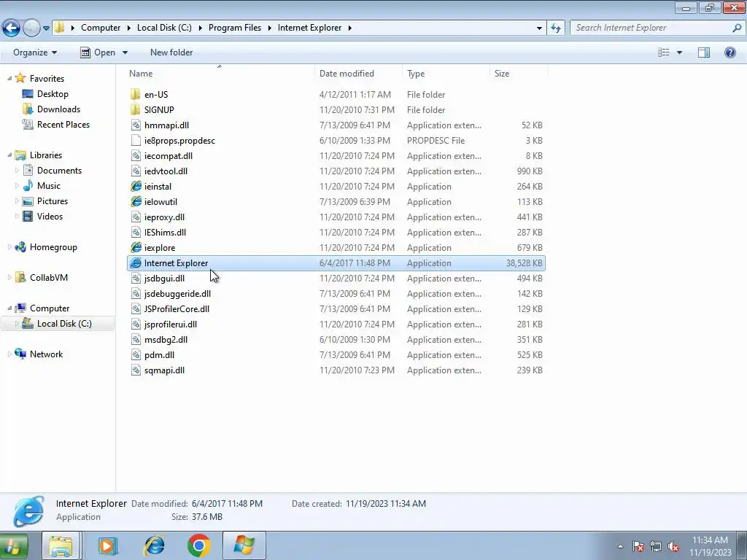The height and width of the screenshot is (560, 747).
Task: Expand arrow after Internet Explorer breadcrumb
Action: pyautogui.click(x=349, y=28)
